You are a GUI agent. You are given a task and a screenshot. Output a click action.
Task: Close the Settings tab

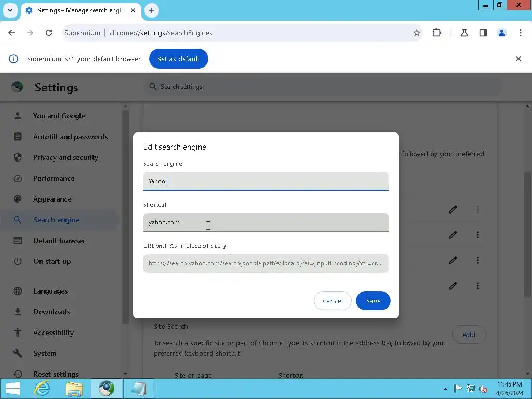click(133, 10)
